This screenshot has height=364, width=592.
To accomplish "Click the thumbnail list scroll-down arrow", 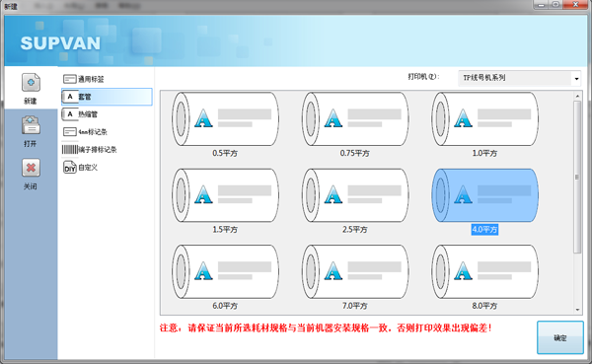I will click(577, 310).
